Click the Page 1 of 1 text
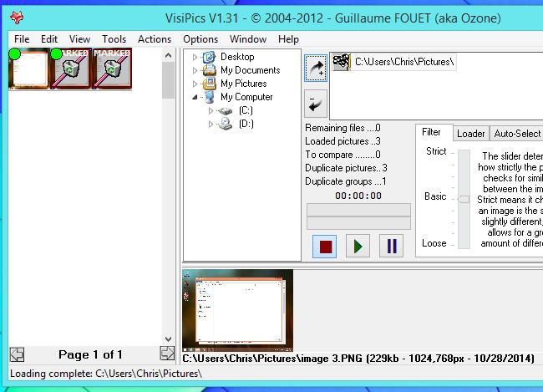This screenshot has width=543, height=392. click(90, 354)
